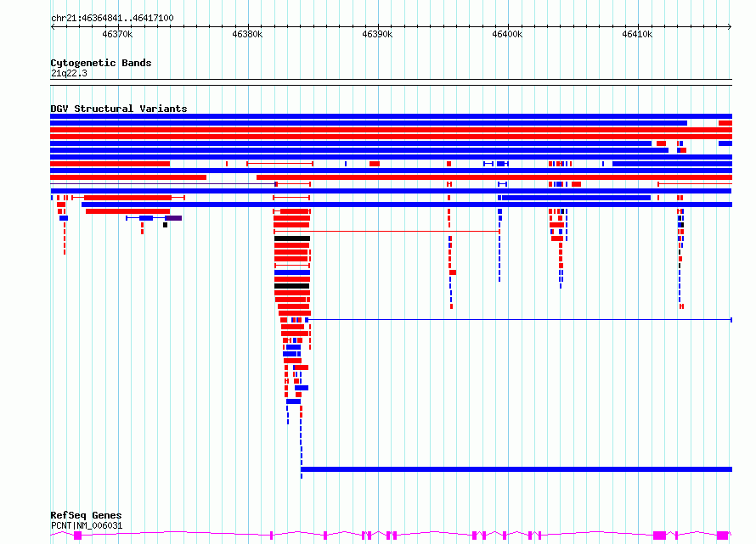Viewport: 756px width, 544px height.
Task: Select the wide PCNT exon near 46411k
Action: 659,536
